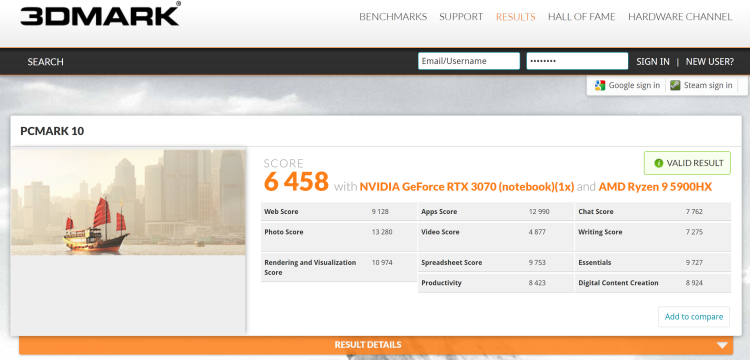This screenshot has height=360, width=750.
Task: Click the Add to compare button
Action: (694, 316)
